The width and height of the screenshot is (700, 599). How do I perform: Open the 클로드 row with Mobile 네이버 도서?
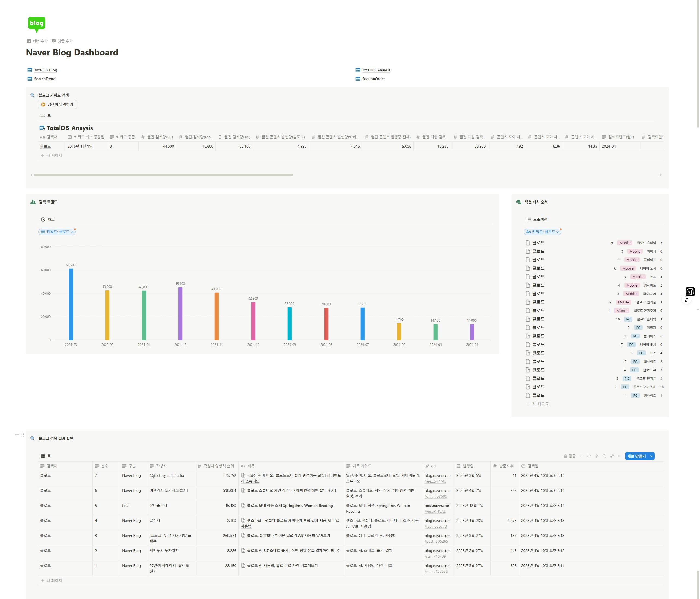(594, 268)
